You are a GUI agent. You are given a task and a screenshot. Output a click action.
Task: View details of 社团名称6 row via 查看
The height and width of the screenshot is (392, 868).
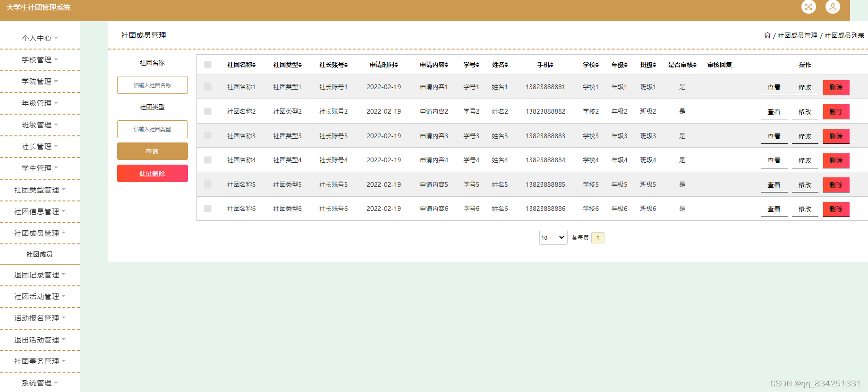tap(774, 209)
